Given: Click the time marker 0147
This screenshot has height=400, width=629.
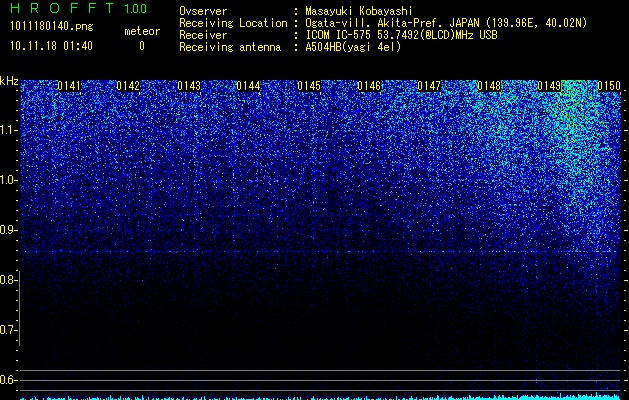Looking at the screenshot, I should coord(429,86).
